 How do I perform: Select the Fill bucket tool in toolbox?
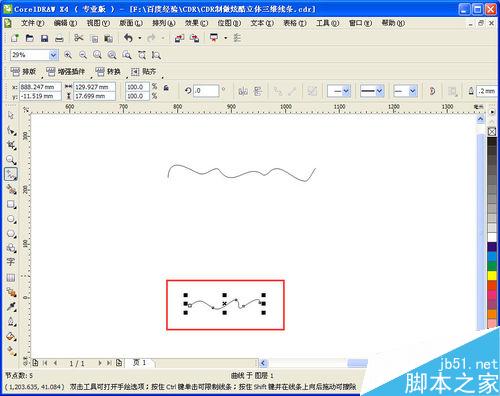tap(11, 337)
